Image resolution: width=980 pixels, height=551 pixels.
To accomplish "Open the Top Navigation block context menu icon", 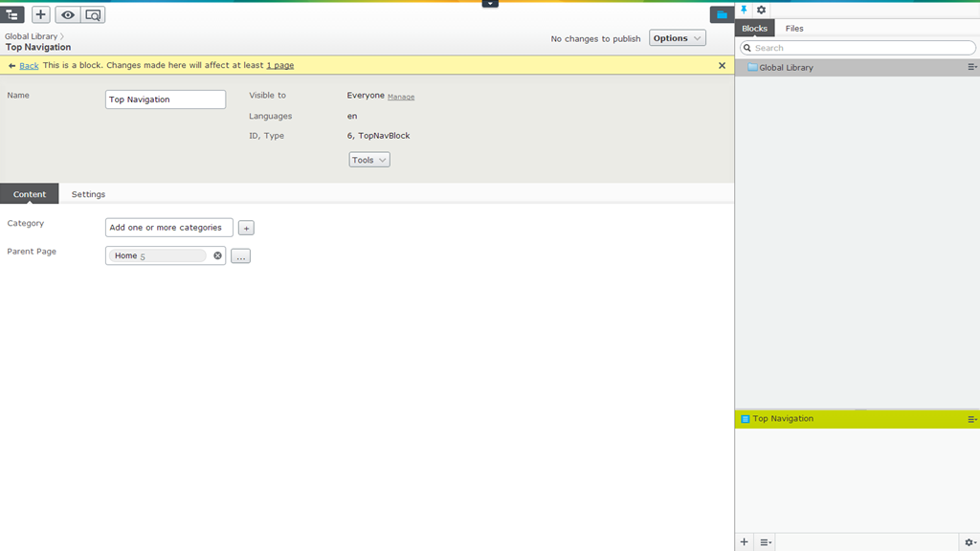I will (x=972, y=419).
